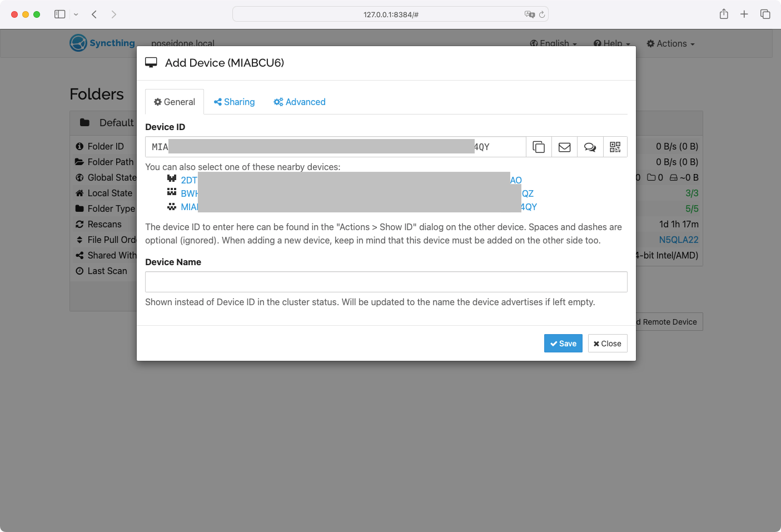This screenshot has width=781, height=532.
Task: Click the Device Name input field
Action: pyautogui.click(x=386, y=282)
